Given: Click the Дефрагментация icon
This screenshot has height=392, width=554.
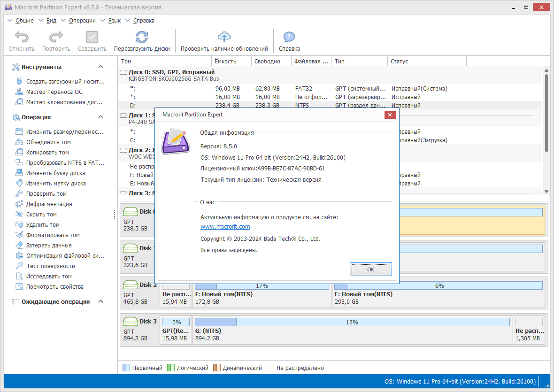Looking at the screenshot, I should click(19, 204).
